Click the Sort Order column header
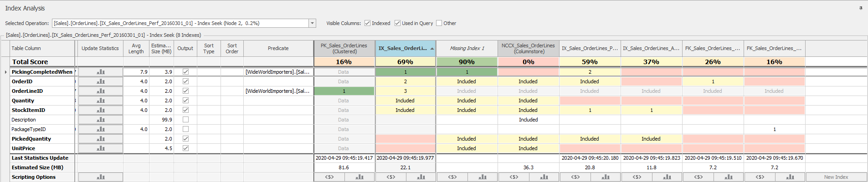This screenshot has height=182, width=868. click(x=232, y=48)
